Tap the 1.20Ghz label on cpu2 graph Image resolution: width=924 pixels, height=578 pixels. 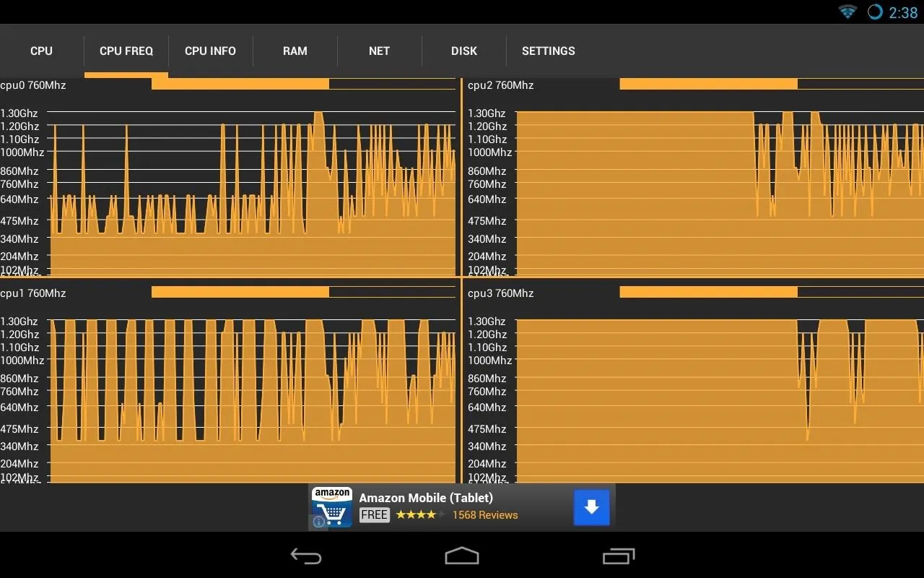(x=487, y=126)
